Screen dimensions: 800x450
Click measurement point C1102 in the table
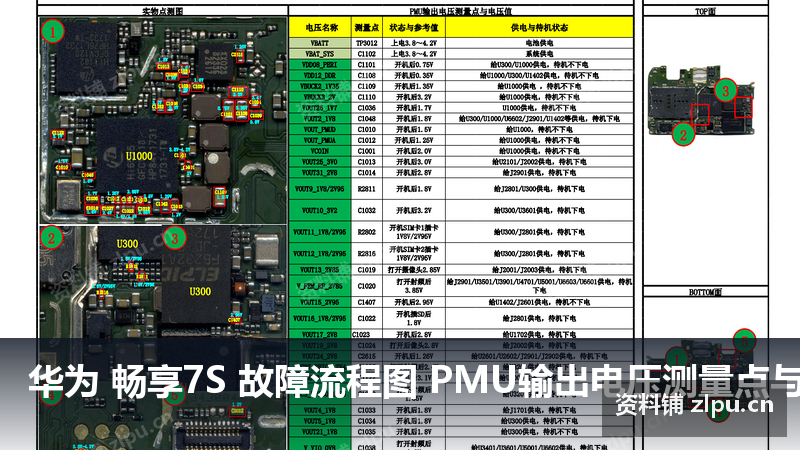[x=366, y=54]
